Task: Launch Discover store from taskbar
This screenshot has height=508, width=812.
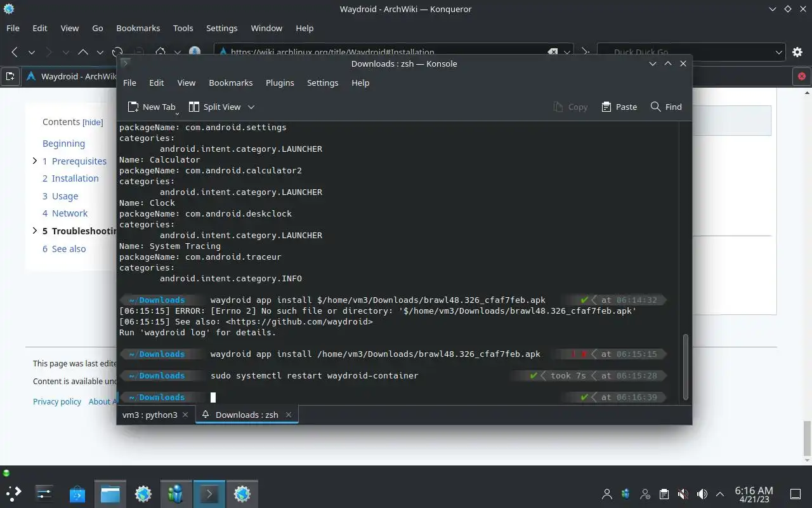Action: [x=77, y=493]
